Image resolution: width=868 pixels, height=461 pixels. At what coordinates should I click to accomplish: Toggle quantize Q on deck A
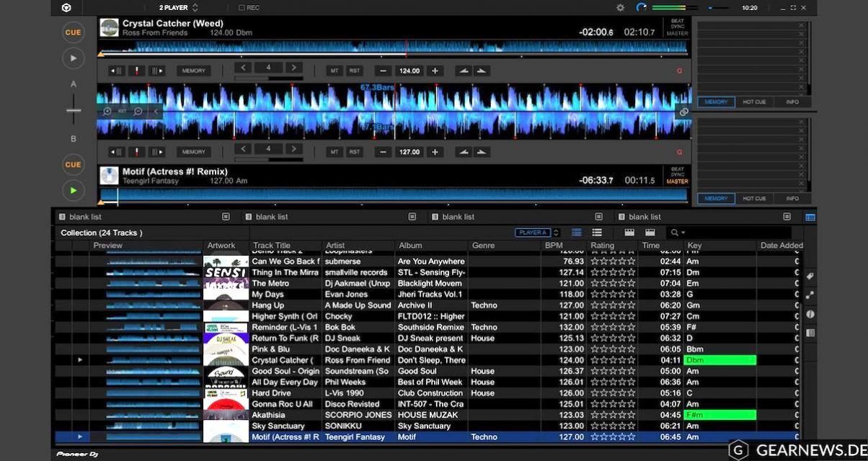pos(679,71)
